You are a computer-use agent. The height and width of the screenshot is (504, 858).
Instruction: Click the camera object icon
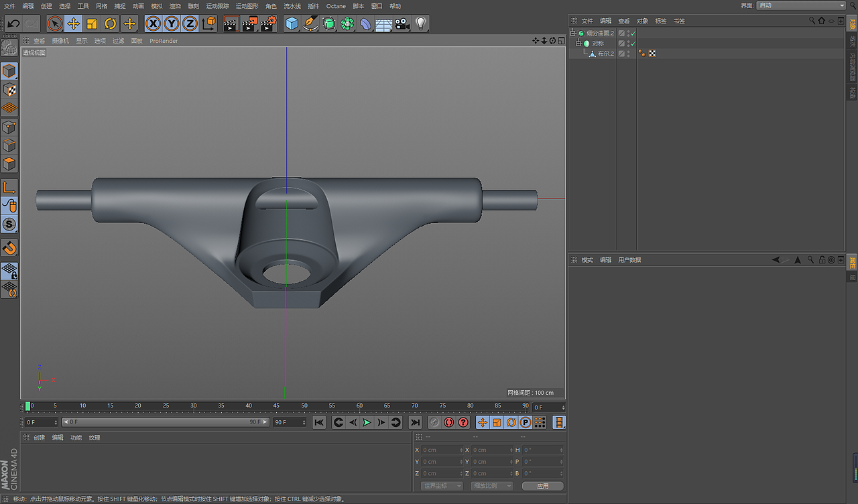coord(402,24)
